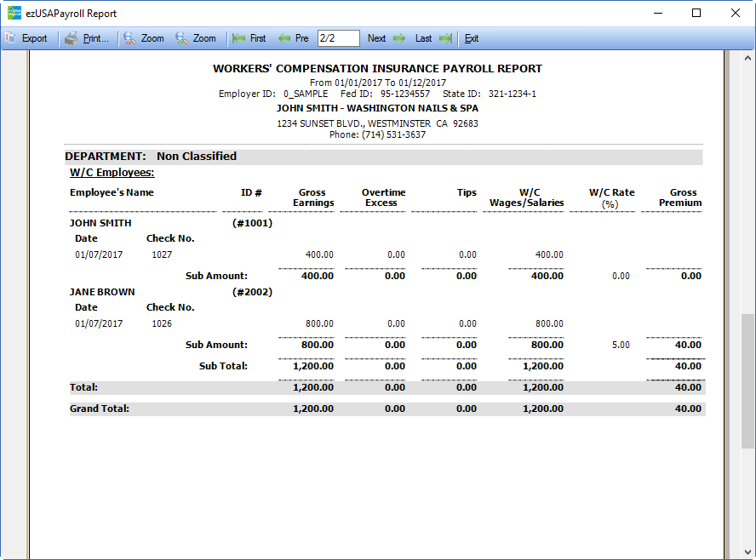Click the second Zoom magnifier icon
756x560 pixels.
pos(181,38)
